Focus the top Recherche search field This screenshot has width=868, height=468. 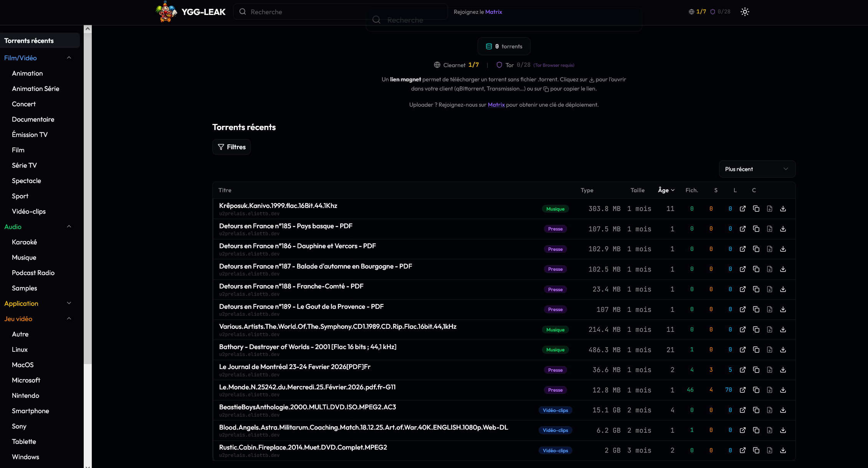coord(340,12)
